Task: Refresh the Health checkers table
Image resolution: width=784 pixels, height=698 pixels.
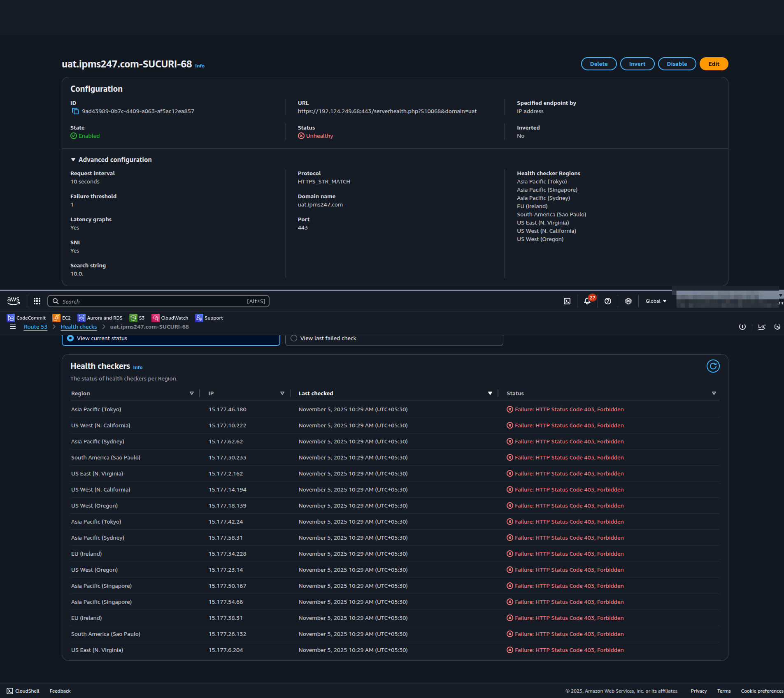Action: pos(713,366)
